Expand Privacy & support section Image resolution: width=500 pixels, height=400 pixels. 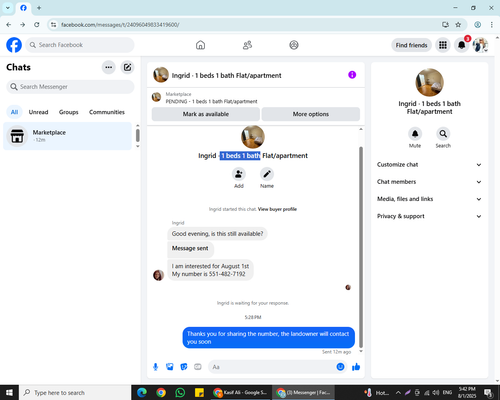click(429, 216)
